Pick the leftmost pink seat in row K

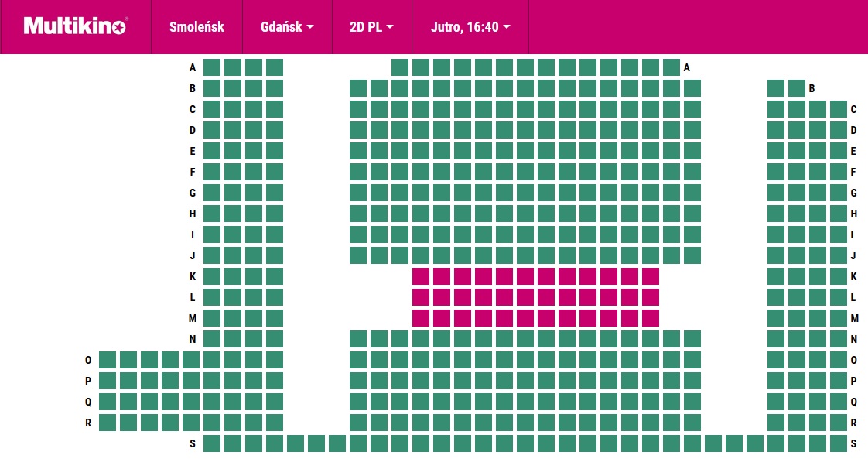click(421, 276)
